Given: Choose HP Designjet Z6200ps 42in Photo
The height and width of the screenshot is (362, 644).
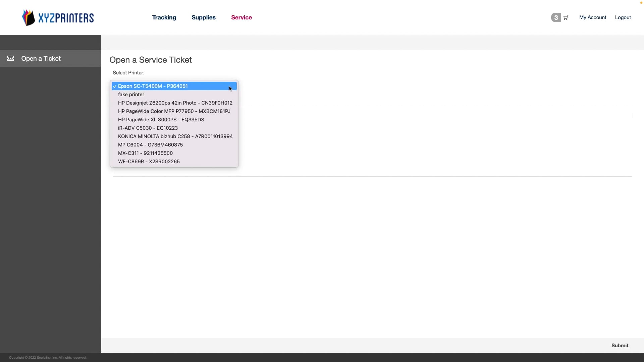Looking at the screenshot, I should click(175, 103).
